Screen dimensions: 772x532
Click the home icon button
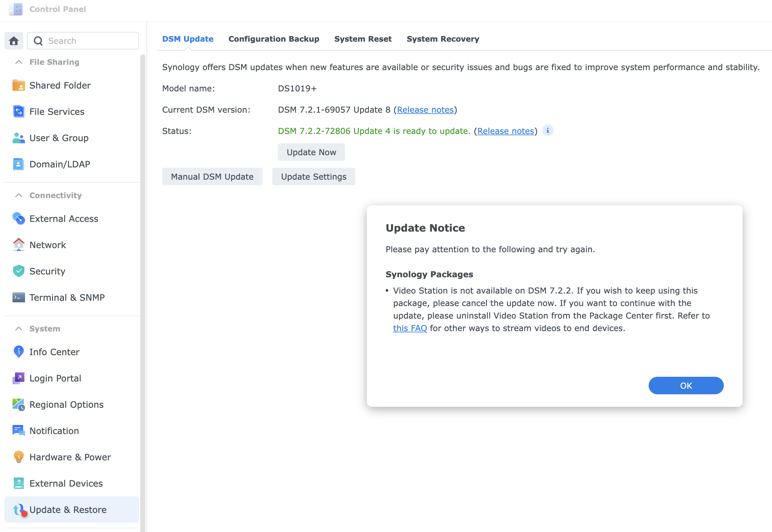(14, 41)
